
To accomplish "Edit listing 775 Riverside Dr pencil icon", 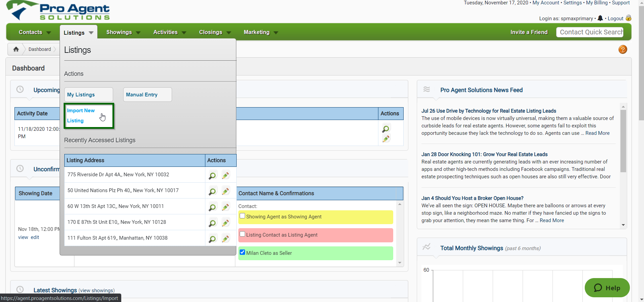I will tap(226, 175).
